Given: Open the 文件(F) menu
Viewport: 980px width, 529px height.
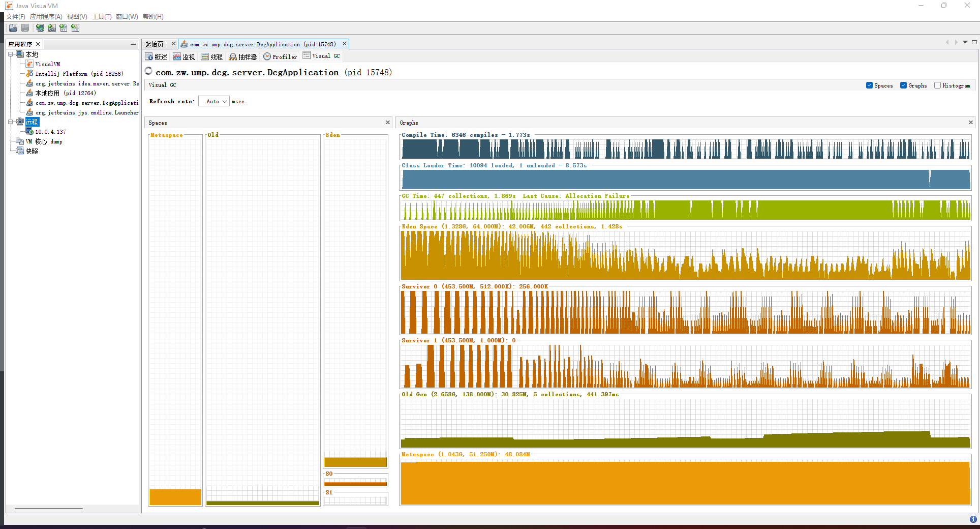Looking at the screenshot, I should click(x=16, y=17).
